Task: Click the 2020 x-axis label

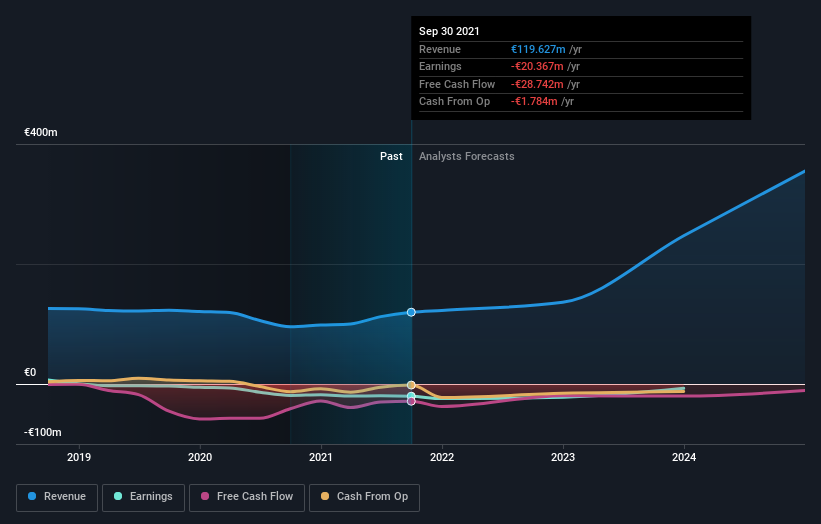Action: pyautogui.click(x=200, y=457)
